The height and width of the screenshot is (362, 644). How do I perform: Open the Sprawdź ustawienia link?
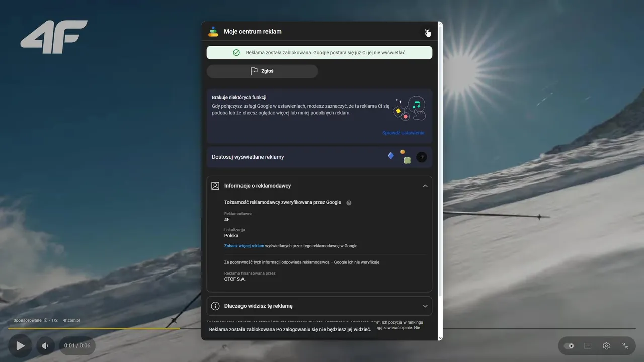tap(403, 133)
